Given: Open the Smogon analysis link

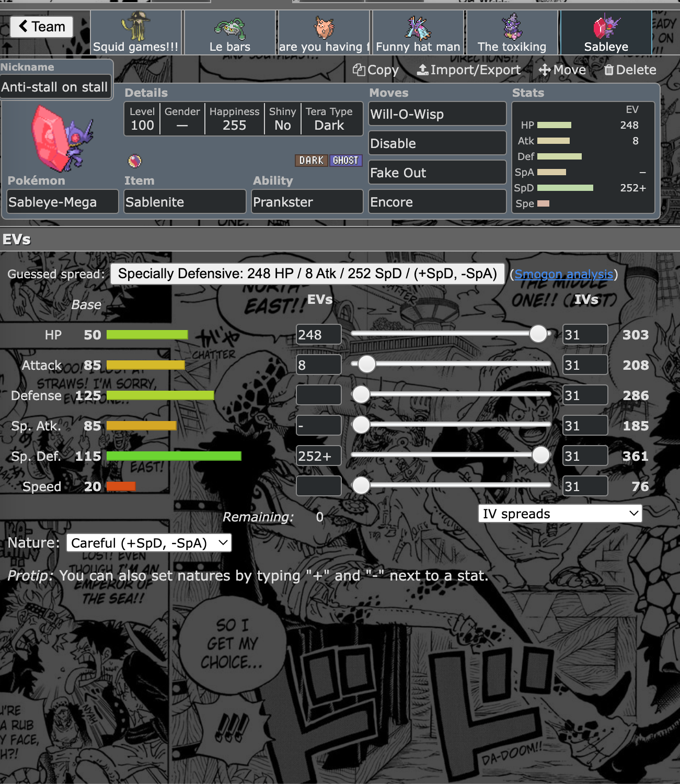Looking at the screenshot, I should [x=564, y=274].
